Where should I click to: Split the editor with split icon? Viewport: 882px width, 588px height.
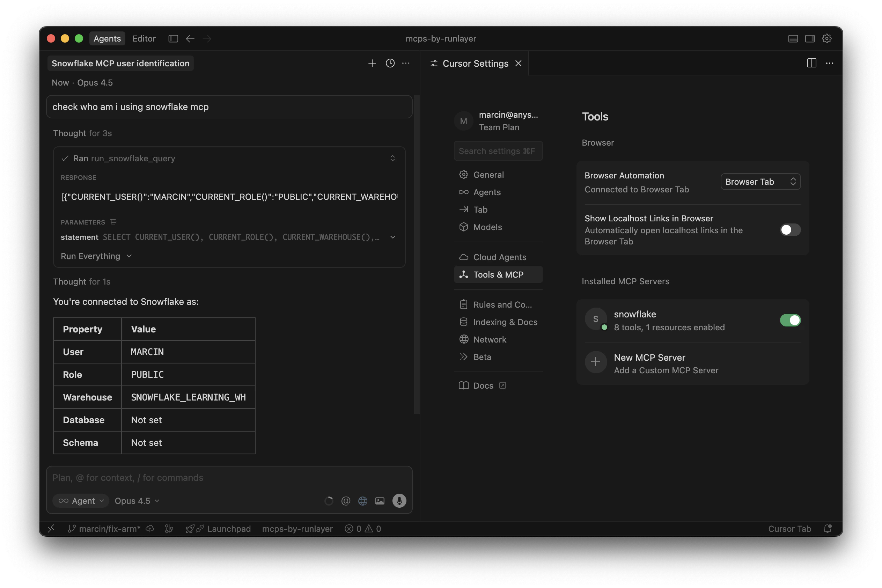(811, 63)
